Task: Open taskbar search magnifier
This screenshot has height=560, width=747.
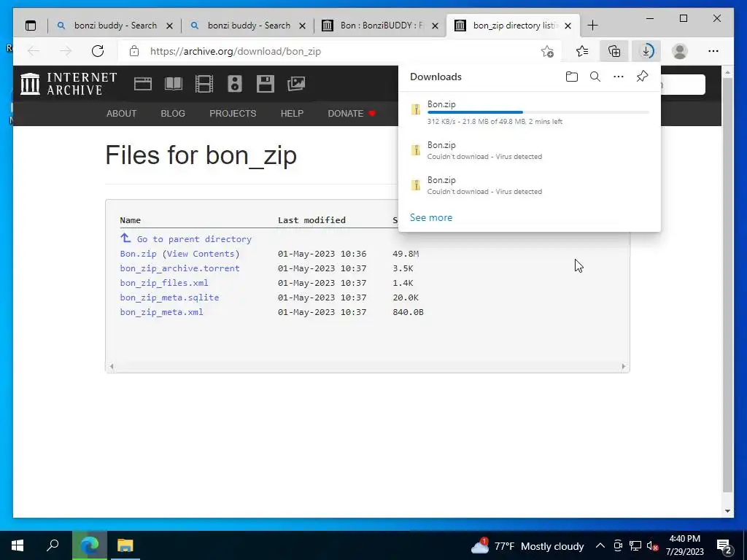Action: point(53,545)
